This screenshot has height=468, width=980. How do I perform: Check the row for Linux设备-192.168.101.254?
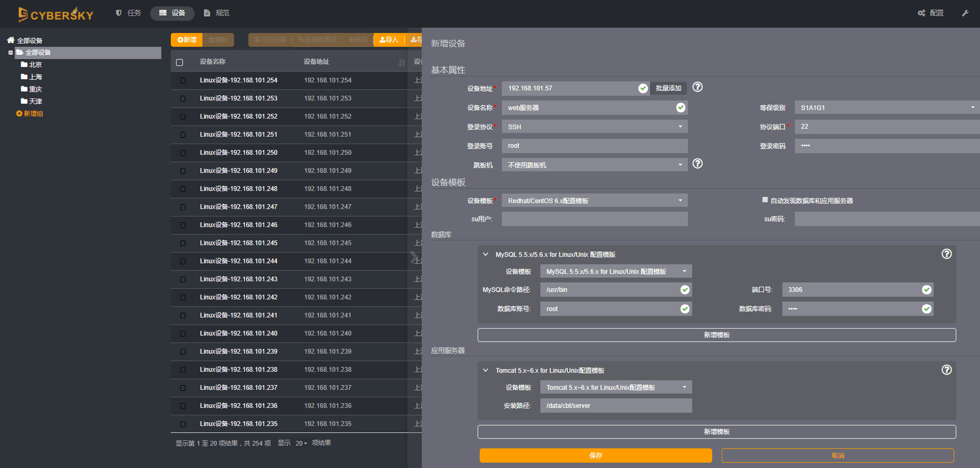point(183,80)
